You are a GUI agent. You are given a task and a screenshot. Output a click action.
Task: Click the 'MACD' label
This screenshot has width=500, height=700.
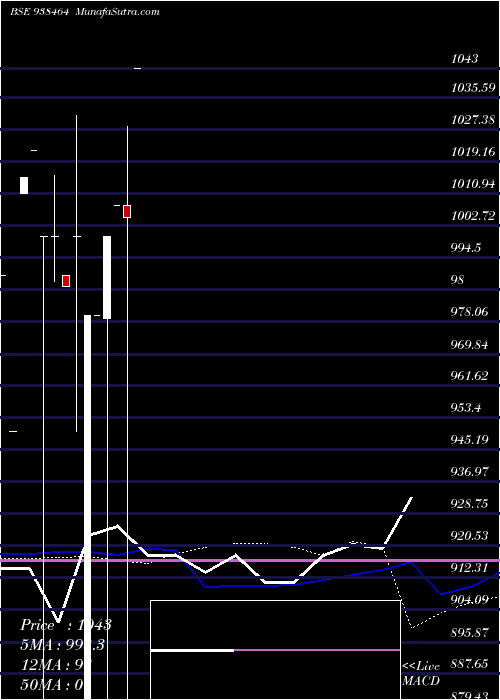pos(421,681)
